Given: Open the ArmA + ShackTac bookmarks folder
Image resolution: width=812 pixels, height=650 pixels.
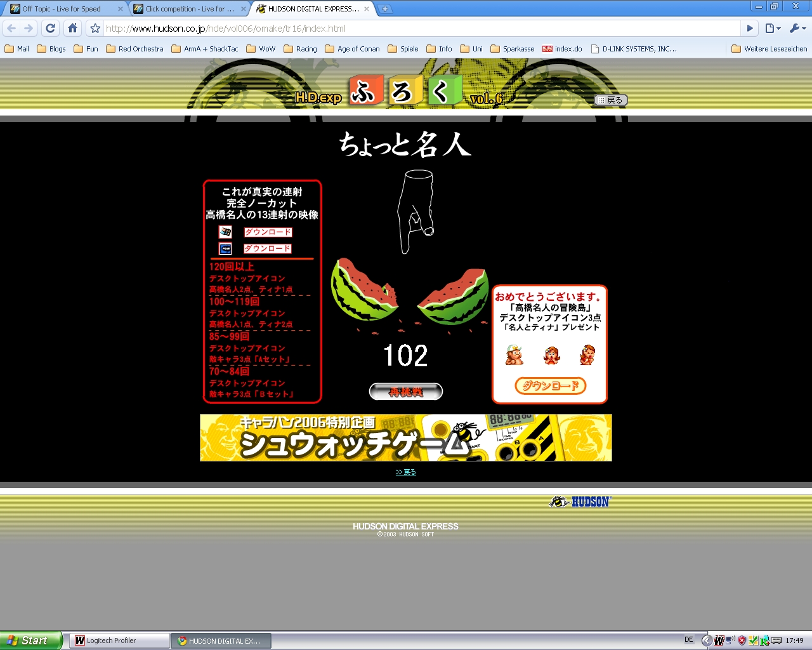Looking at the screenshot, I should click(x=205, y=49).
